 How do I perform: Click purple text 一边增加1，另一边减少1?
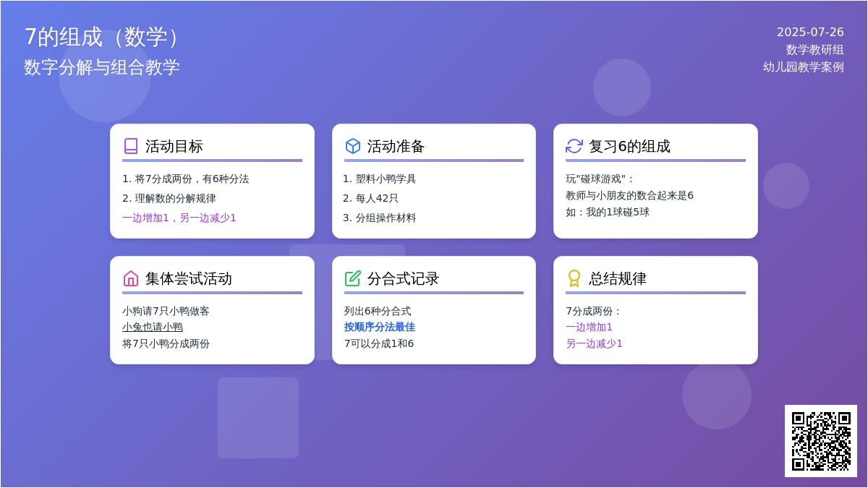[179, 218]
